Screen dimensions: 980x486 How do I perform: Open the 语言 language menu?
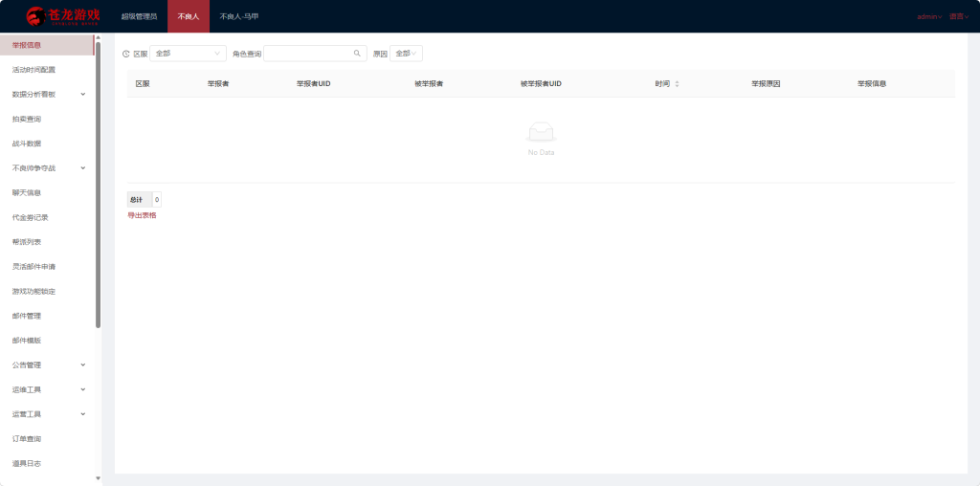(956, 17)
